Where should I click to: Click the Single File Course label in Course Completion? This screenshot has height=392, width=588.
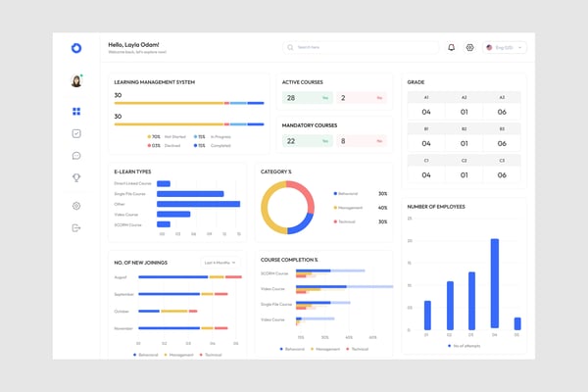click(276, 304)
